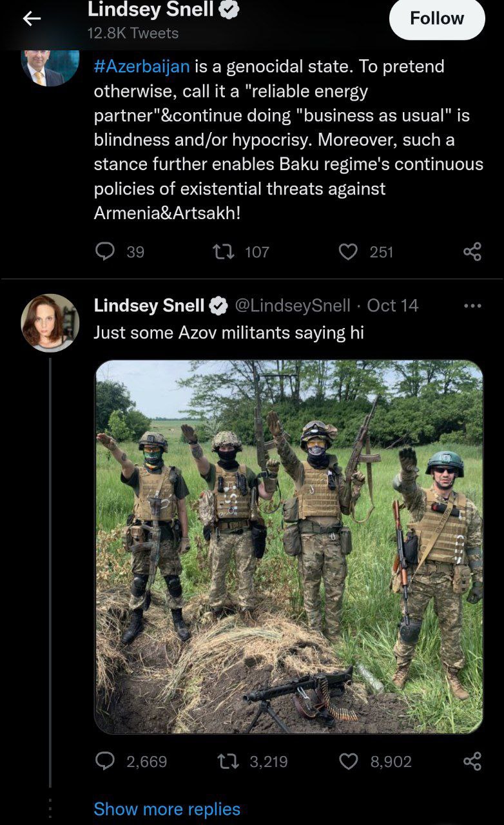Tap the Lindsey Snell name in the header
504x825 pixels.
(150, 9)
